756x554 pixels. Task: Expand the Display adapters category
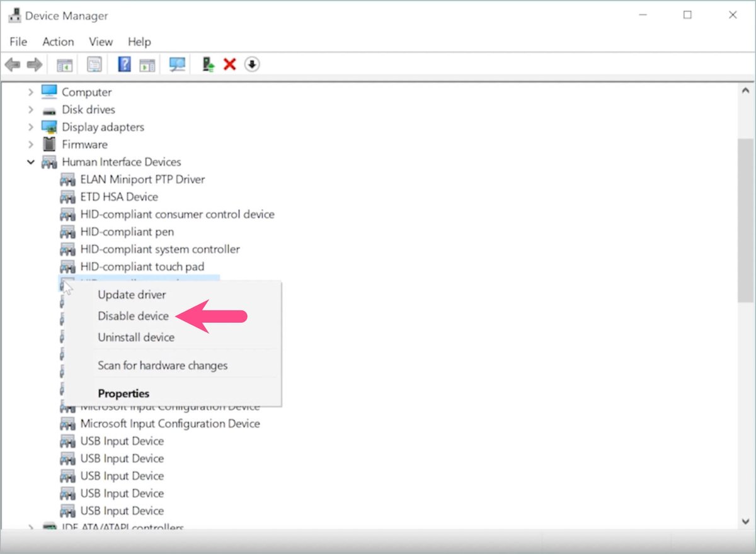point(31,127)
